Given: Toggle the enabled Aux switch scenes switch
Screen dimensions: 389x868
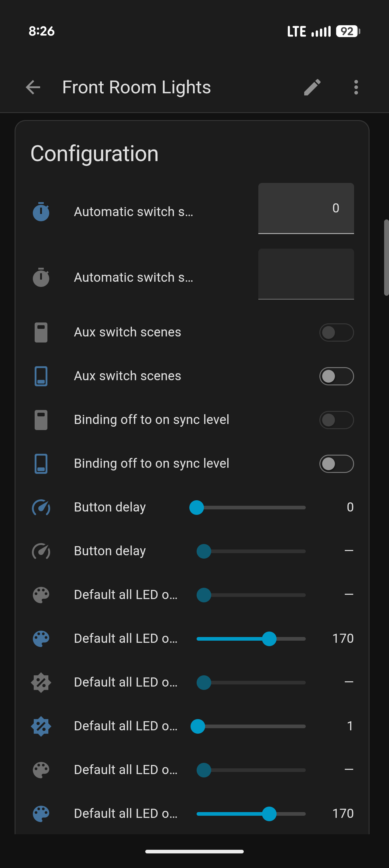Looking at the screenshot, I should pos(336,376).
